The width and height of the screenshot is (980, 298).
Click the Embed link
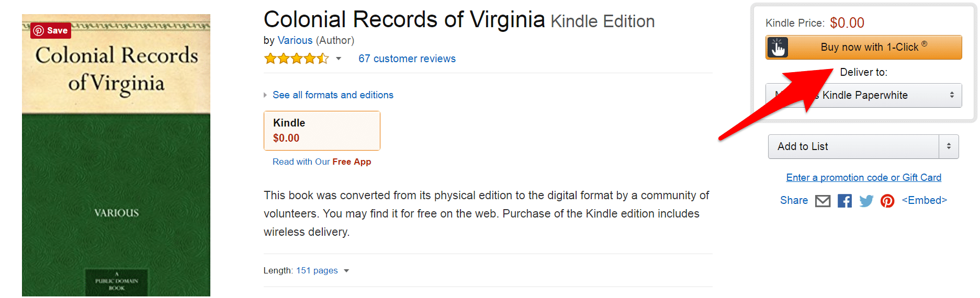coord(924,200)
